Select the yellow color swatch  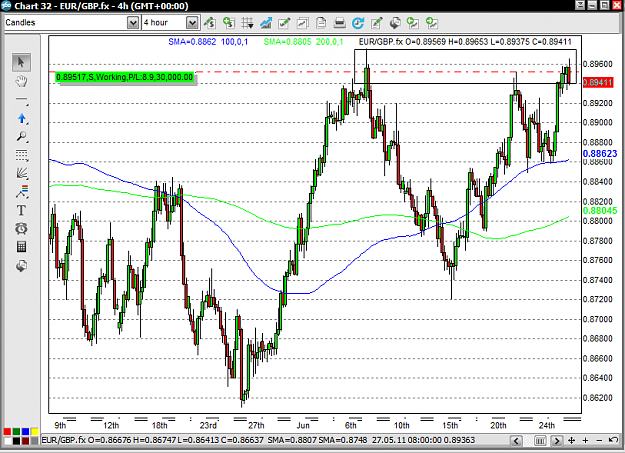pyautogui.click(x=35, y=431)
